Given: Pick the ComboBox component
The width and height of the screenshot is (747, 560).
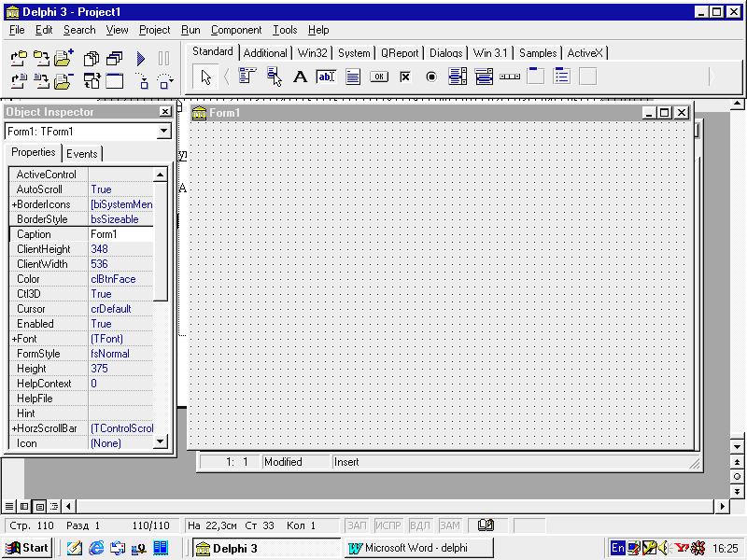Looking at the screenshot, I should pos(484,77).
